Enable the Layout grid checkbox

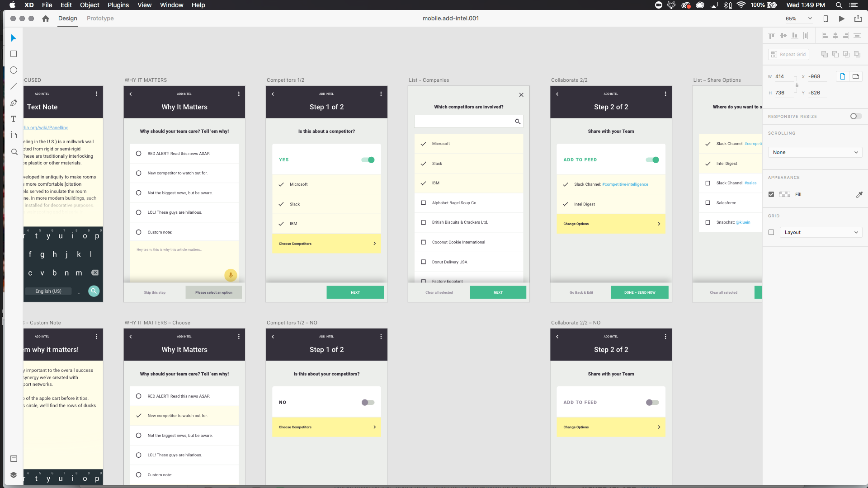(x=771, y=232)
